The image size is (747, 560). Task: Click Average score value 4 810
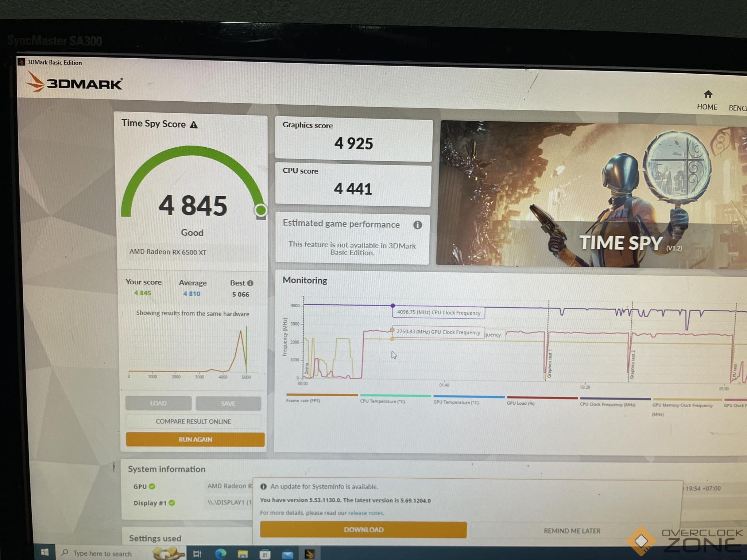point(192,294)
